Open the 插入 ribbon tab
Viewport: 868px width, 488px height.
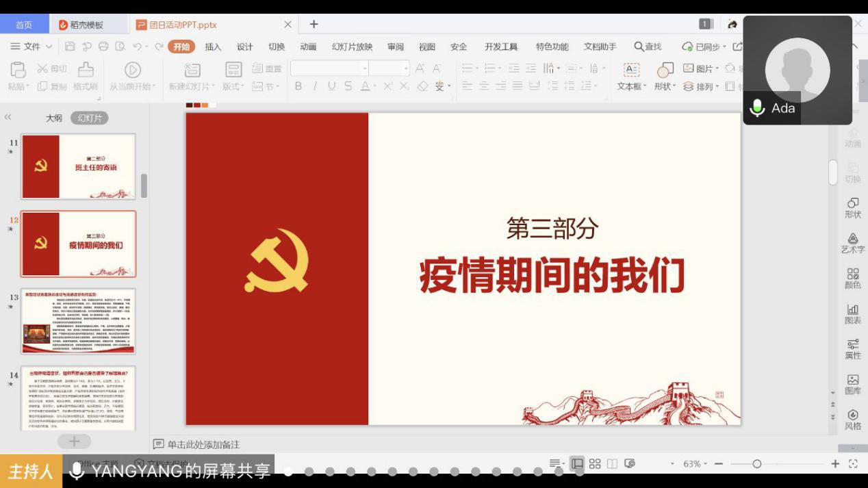point(214,47)
